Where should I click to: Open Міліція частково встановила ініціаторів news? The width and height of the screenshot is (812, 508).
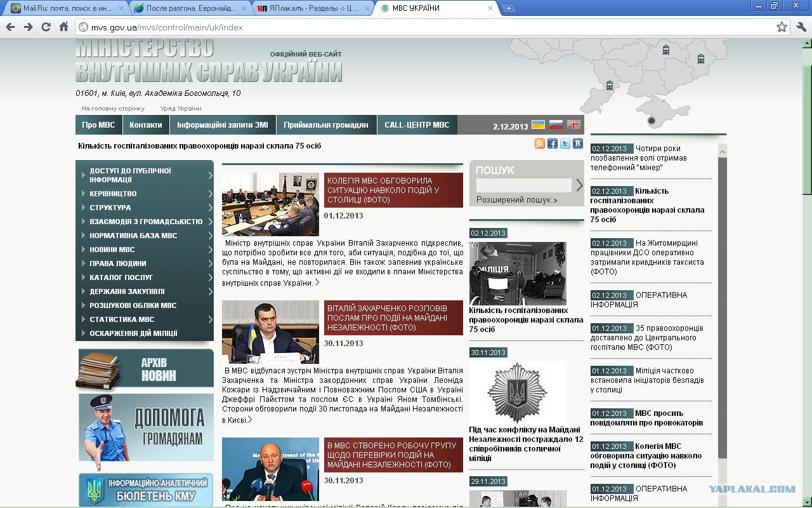[647, 380]
